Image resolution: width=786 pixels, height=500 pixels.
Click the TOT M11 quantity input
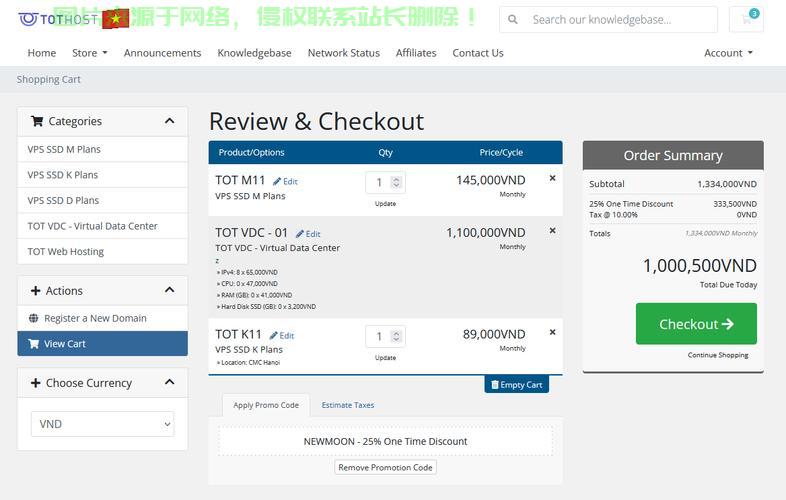point(385,183)
